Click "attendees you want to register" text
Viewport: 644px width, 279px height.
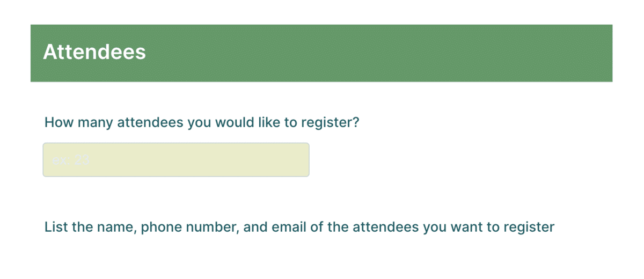pos(452,227)
